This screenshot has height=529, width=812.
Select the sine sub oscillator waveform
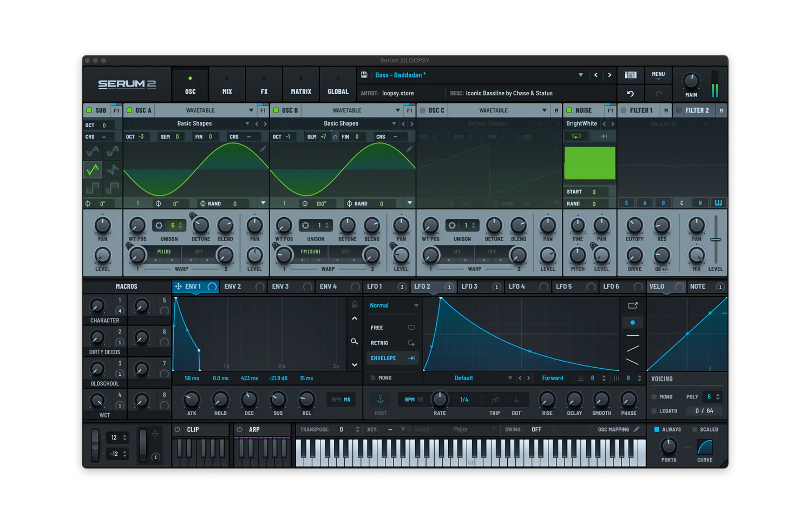93,151
